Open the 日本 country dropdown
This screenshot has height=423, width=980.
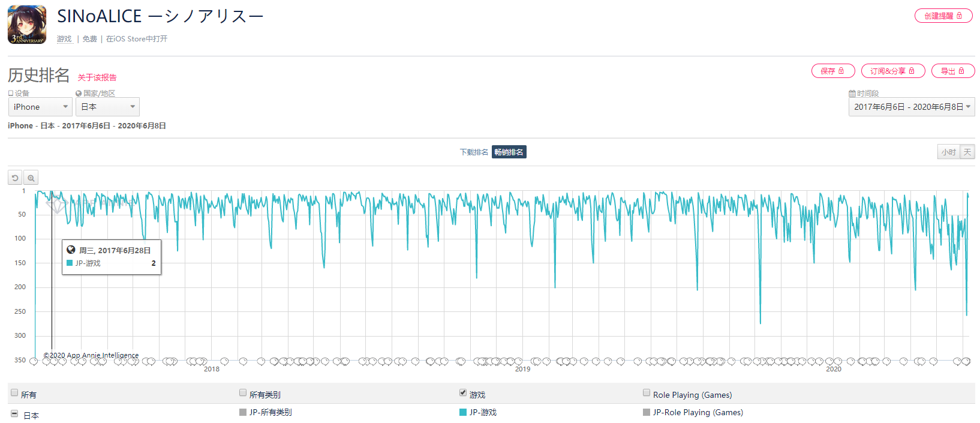coord(107,107)
